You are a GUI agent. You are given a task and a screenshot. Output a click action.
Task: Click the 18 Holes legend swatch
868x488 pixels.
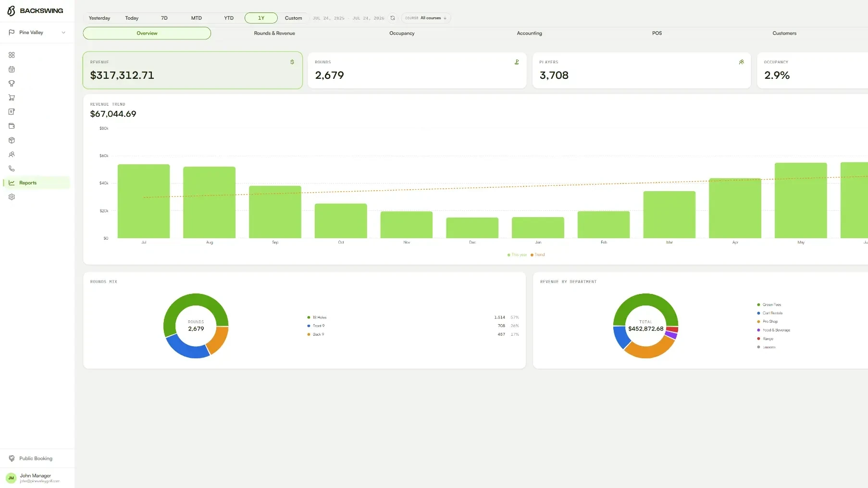pos(309,317)
